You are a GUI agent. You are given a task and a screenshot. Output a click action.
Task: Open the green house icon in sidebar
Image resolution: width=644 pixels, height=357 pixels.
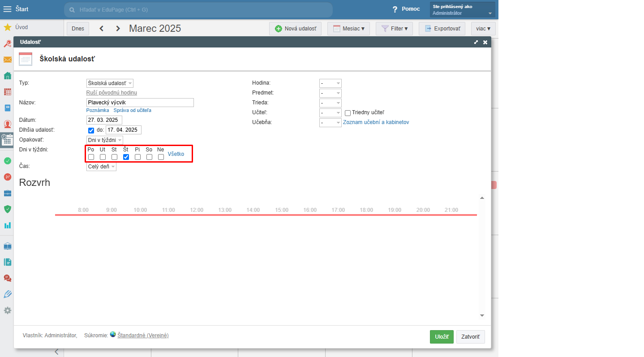7,76
